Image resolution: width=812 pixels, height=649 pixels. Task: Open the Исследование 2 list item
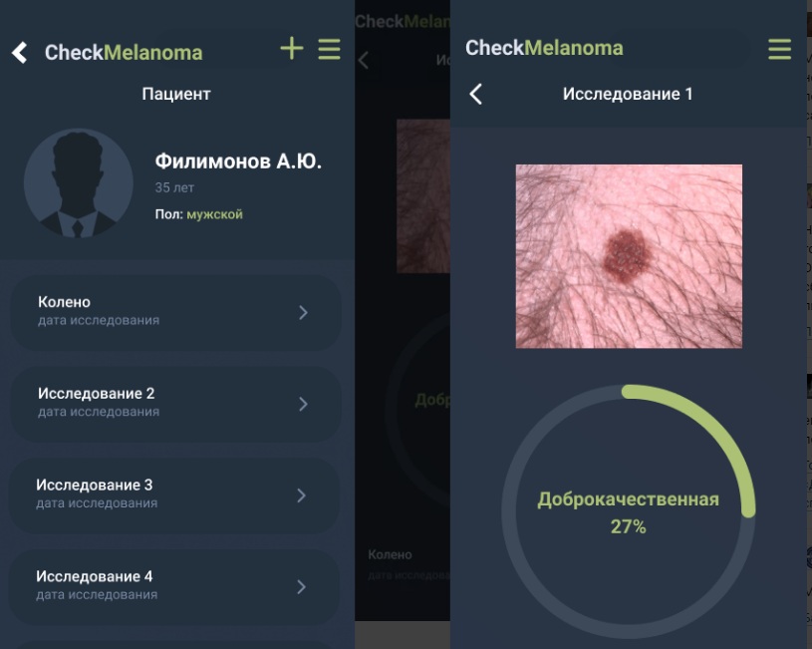[175, 405]
